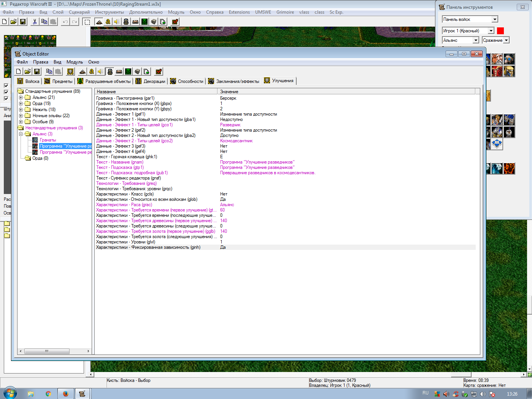
Task: Click Campaign Editor icon in main editor toolbar
Action: 135,22
